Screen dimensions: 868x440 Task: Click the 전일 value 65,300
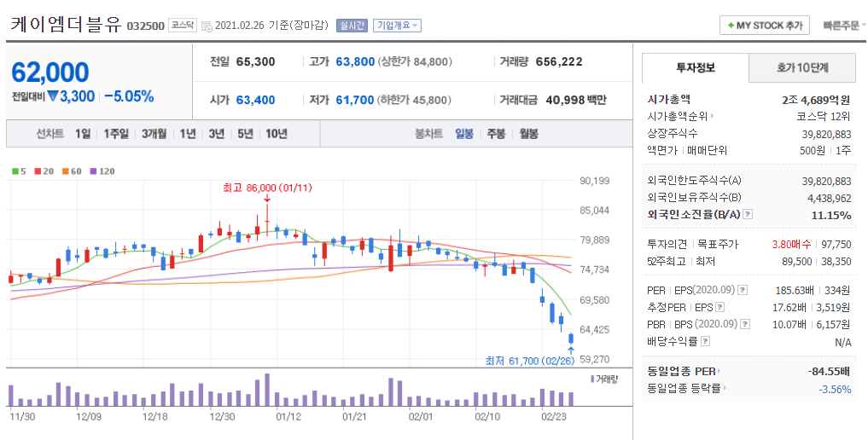(x=255, y=62)
